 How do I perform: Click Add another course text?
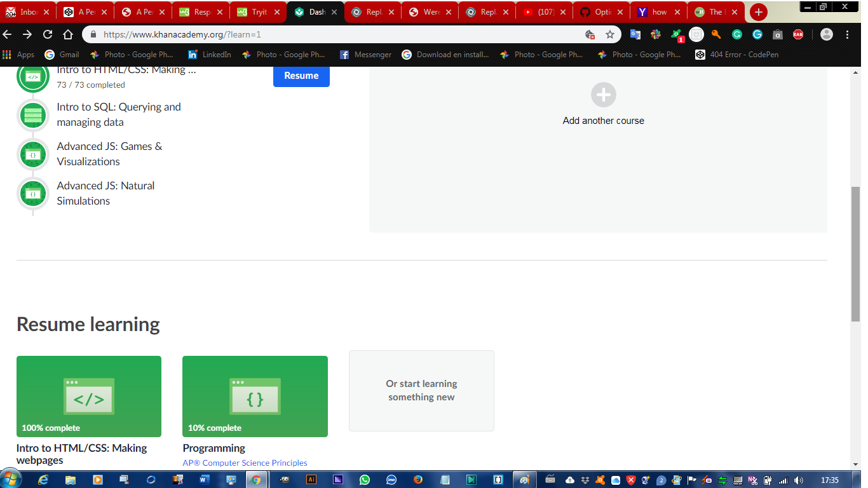604,121
